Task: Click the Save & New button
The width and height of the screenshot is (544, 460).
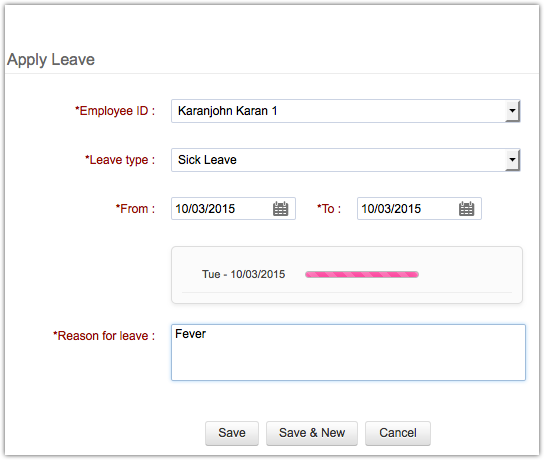Action: coord(312,433)
